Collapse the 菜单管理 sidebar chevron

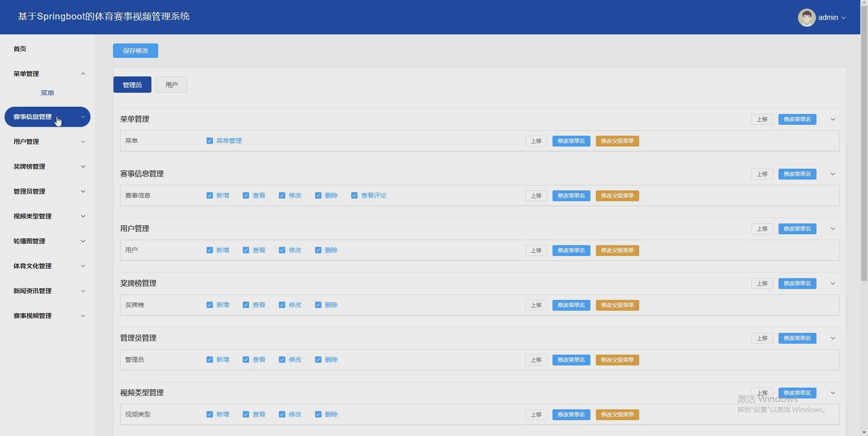83,74
